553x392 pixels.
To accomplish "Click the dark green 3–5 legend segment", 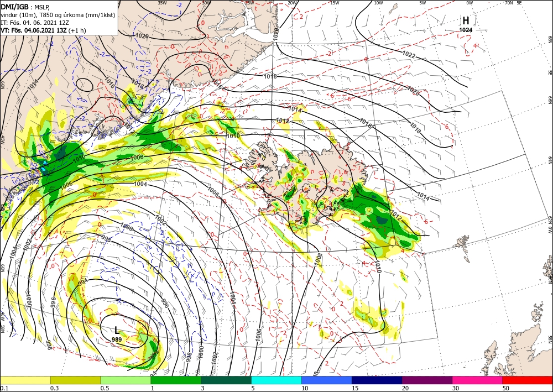I will (226, 380).
